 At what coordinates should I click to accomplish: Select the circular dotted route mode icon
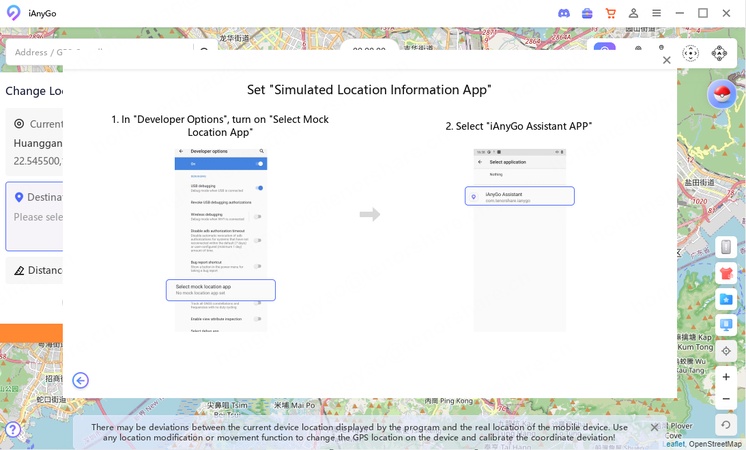[690, 53]
